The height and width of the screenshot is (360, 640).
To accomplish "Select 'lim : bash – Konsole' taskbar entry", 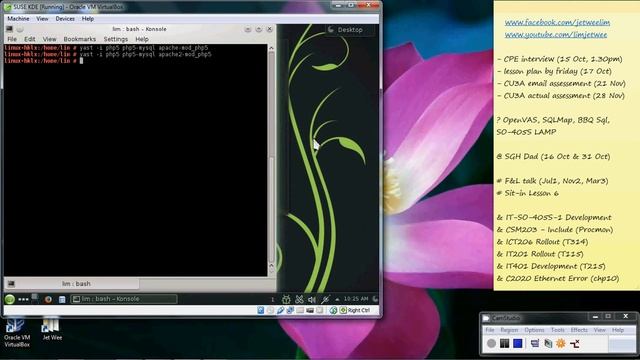I will point(124,299).
